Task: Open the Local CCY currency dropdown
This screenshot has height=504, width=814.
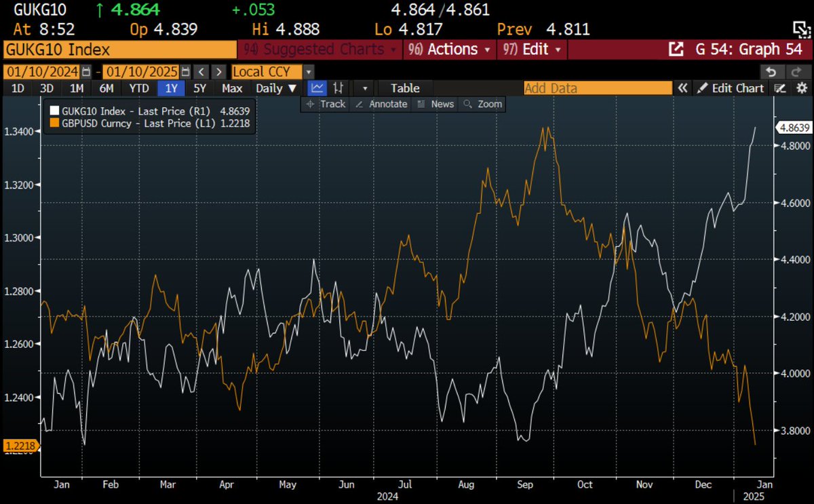Action: pyautogui.click(x=273, y=72)
